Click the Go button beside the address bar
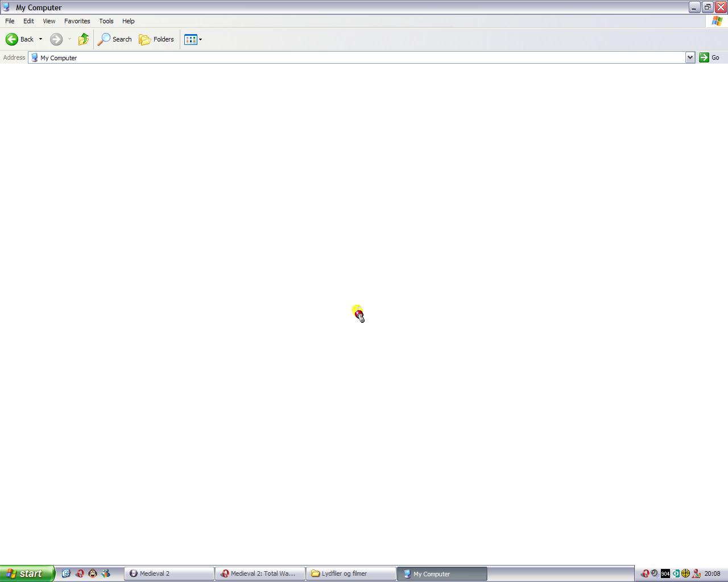 (x=709, y=57)
